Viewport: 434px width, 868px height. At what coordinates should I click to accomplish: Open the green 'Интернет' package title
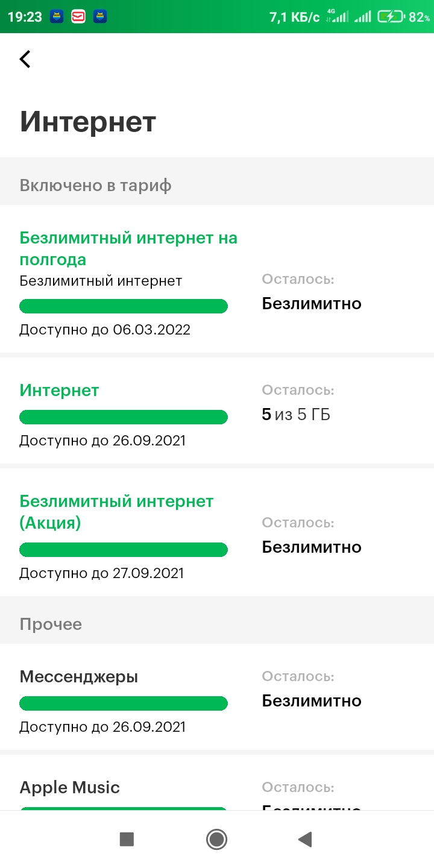tap(59, 391)
